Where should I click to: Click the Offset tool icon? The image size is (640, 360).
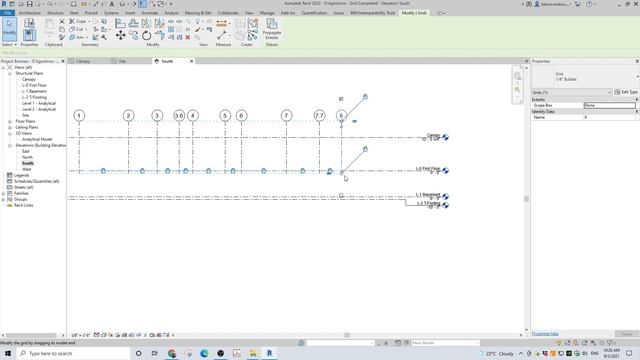pyautogui.click(x=133, y=24)
